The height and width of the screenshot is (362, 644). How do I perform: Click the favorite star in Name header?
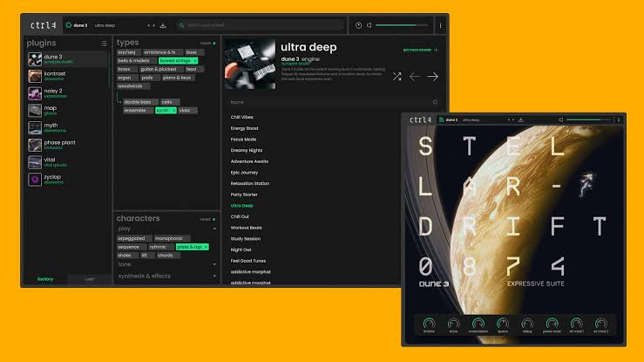[435, 102]
